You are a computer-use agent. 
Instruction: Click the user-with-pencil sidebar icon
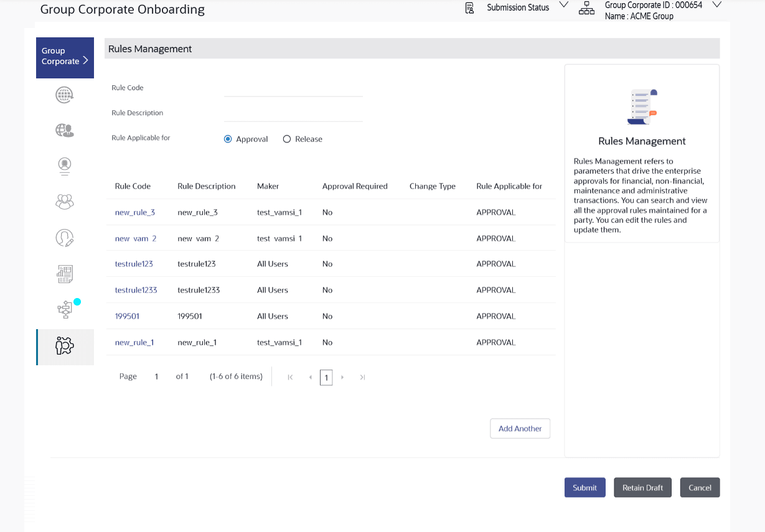(x=65, y=238)
